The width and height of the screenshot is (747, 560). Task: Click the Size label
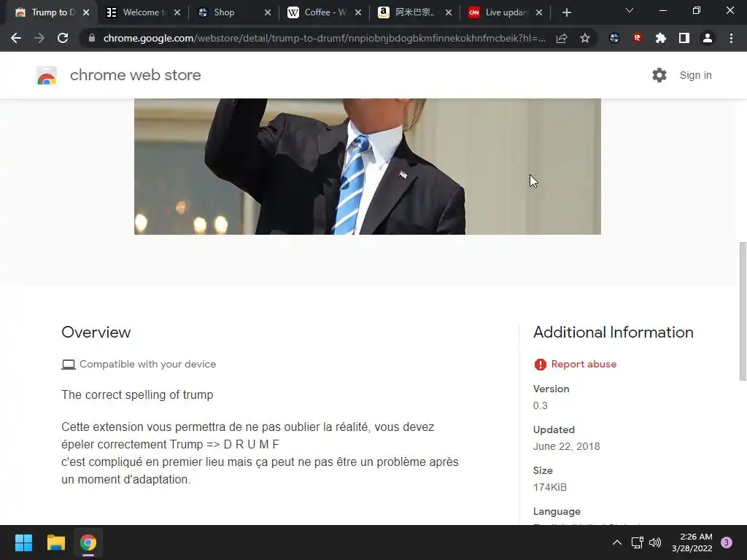[543, 470]
